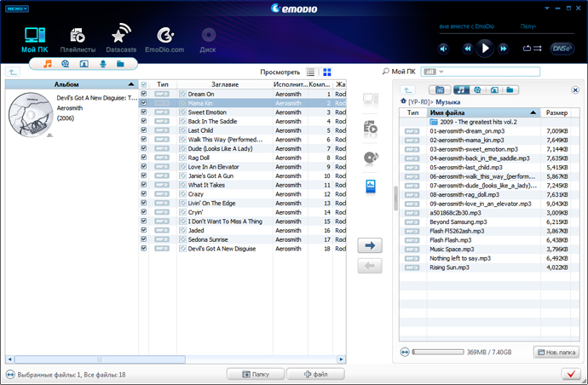Select the Livin' On The Edge row
588x385 pixels.
pos(242,204)
